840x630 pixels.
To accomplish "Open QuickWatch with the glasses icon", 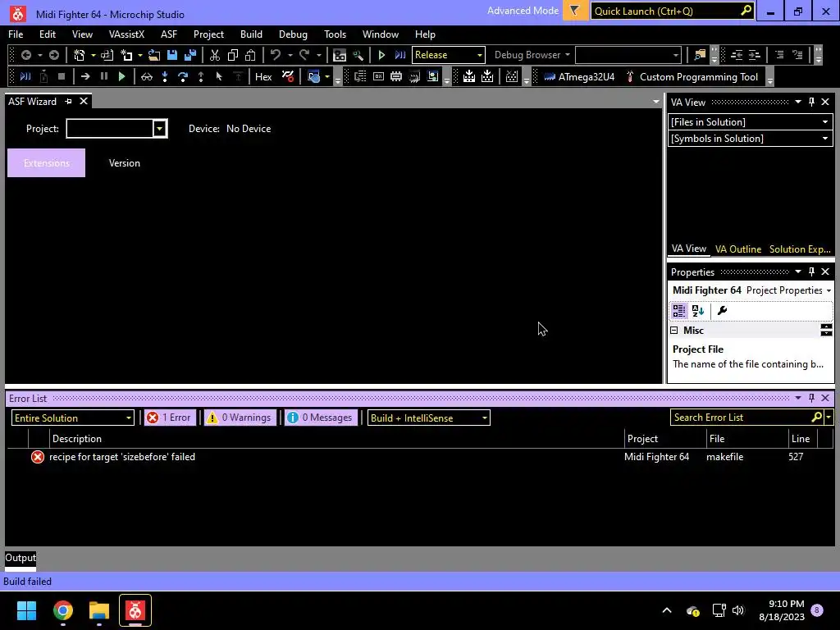I will click(x=147, y=76).
